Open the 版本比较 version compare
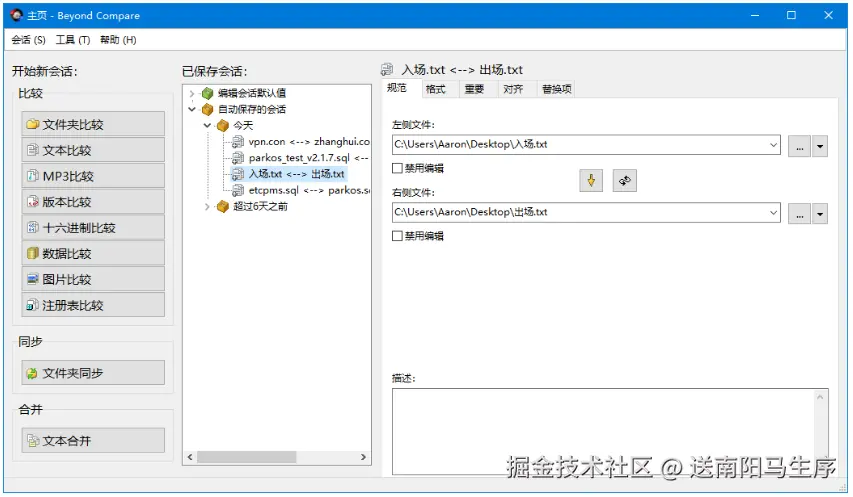Viewport: 853px width, 497px height. pos(93,202)
